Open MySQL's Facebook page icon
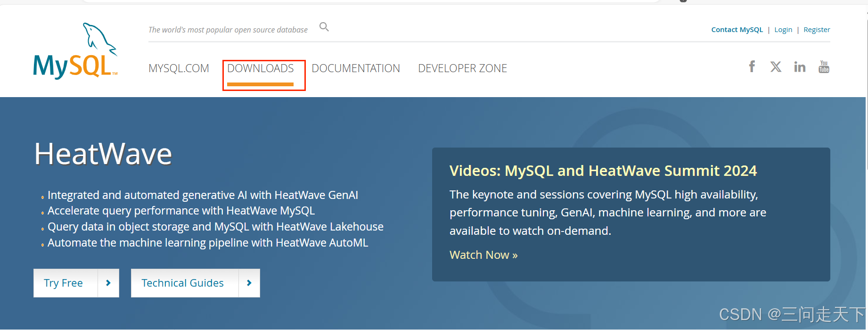Viewport: 868px width, 330px height. [x=752, y=66]
